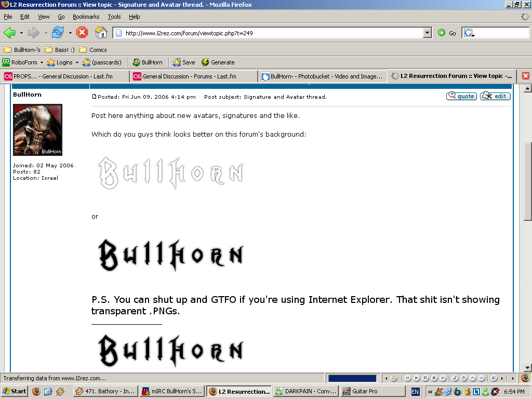The width and height of the screenshot is (532, 399).
Task: Click the RoboForm Save button
Action: pos(183,62)
